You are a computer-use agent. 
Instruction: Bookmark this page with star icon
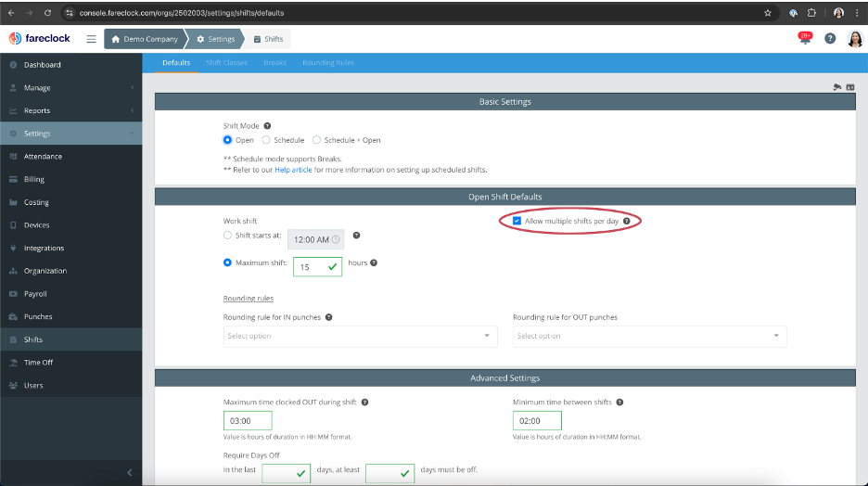coord(767,13)
